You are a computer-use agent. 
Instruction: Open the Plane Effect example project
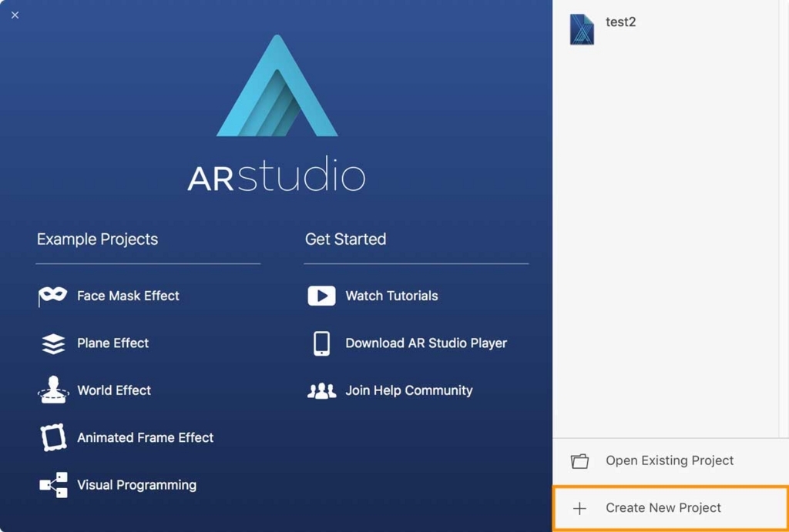click(x=112, y=343)
